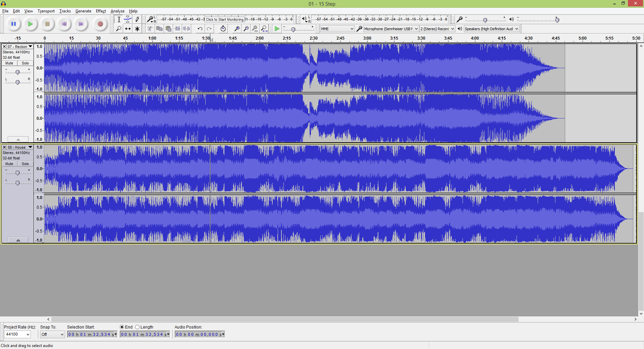Click the Click to Start Monitoring meter
Viewport: 644px width, 349px height.
(x=225, y=19)
